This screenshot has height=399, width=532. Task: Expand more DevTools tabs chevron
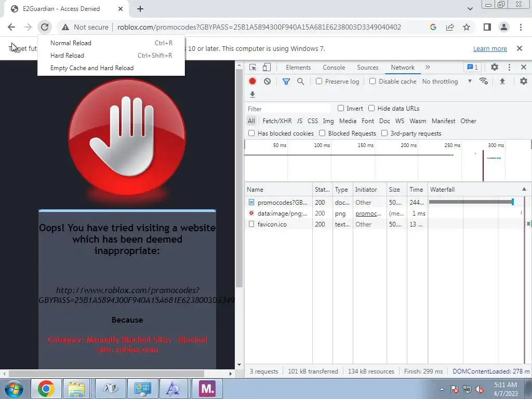click(x=428, y=67)
